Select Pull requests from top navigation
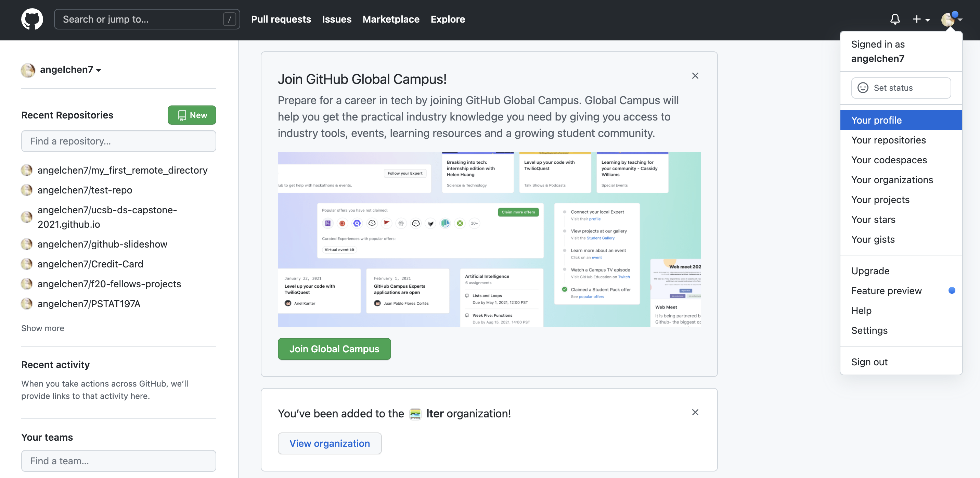Image resolution: width=980 pixels, height=478 pixels. coord(281,19)
